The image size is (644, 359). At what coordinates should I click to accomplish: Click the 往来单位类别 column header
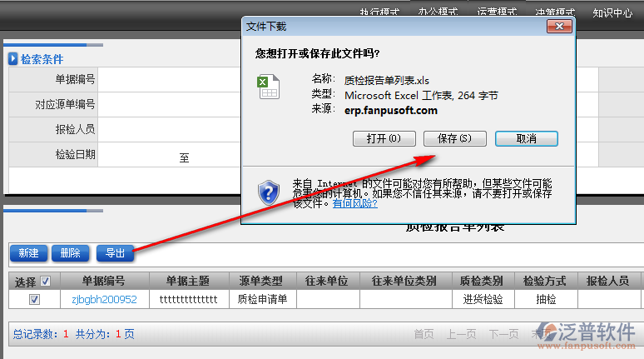point(405,281)
